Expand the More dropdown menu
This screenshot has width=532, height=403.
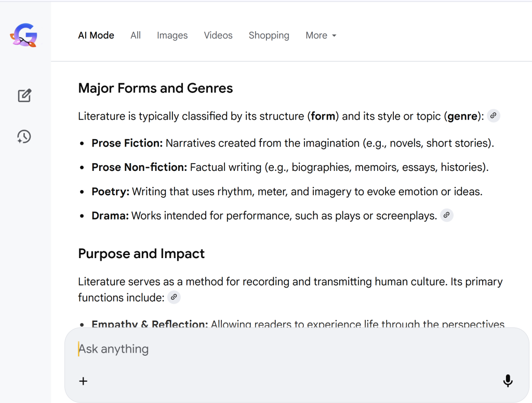coord(321,35)
